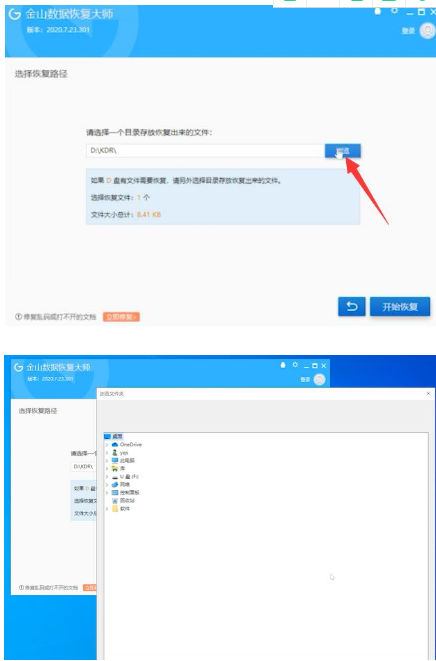Click the blue browse button beside the path field
The height and width of the screenshot is (661, 436).
click(x=342, y=151)
